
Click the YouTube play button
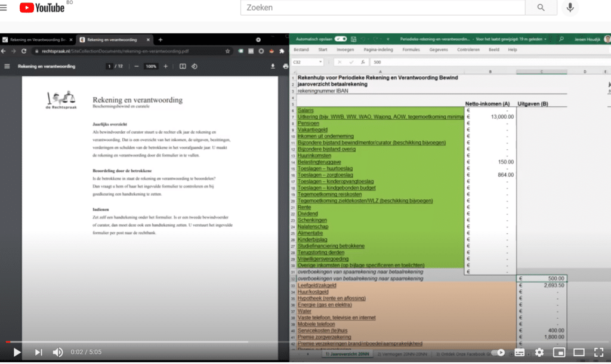17,352
